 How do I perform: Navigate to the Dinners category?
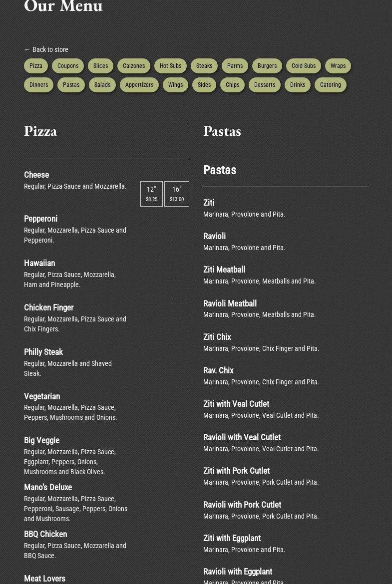(39, 85)
